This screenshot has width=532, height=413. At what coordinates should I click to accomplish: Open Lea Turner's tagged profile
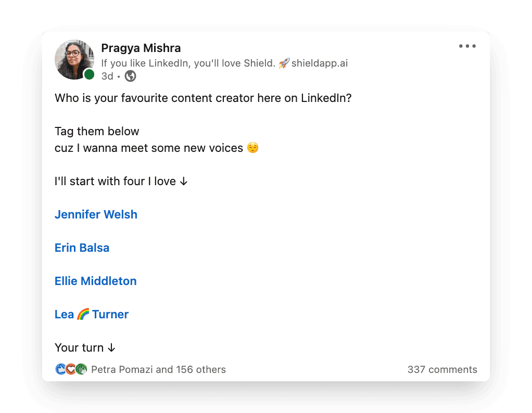92,314
